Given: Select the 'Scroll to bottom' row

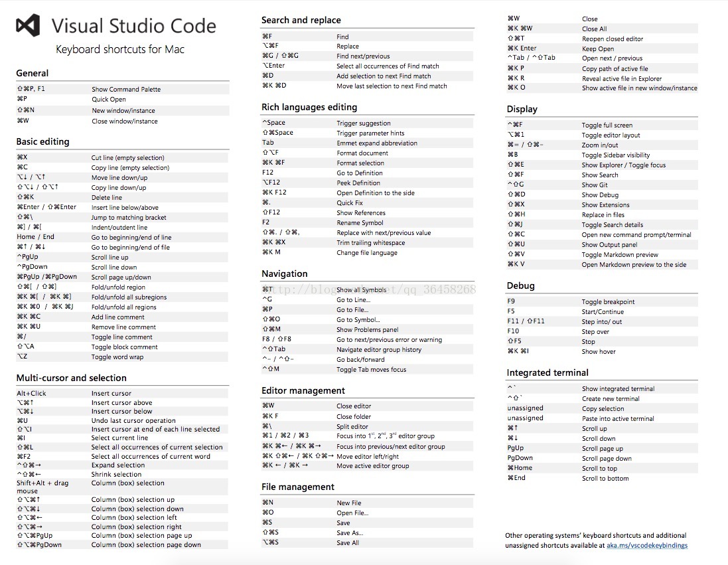Looking at the screenshot, I should click(x=602, y=478).
